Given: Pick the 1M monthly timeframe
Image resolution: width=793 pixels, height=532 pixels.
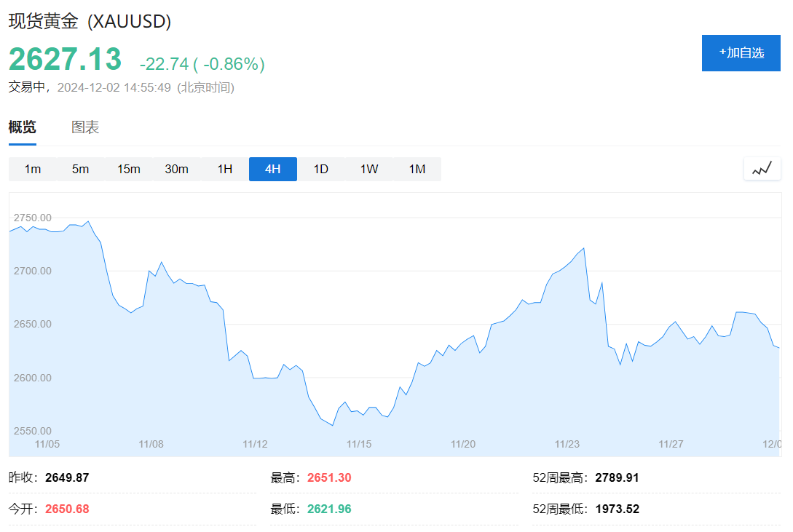Looking at the screenshot, I should [x=417, y=169].
